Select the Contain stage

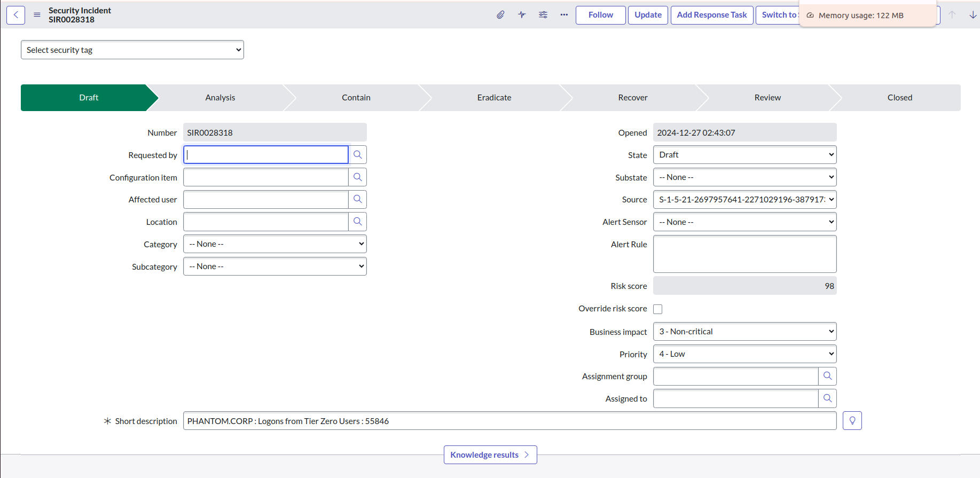coord(356,98)
